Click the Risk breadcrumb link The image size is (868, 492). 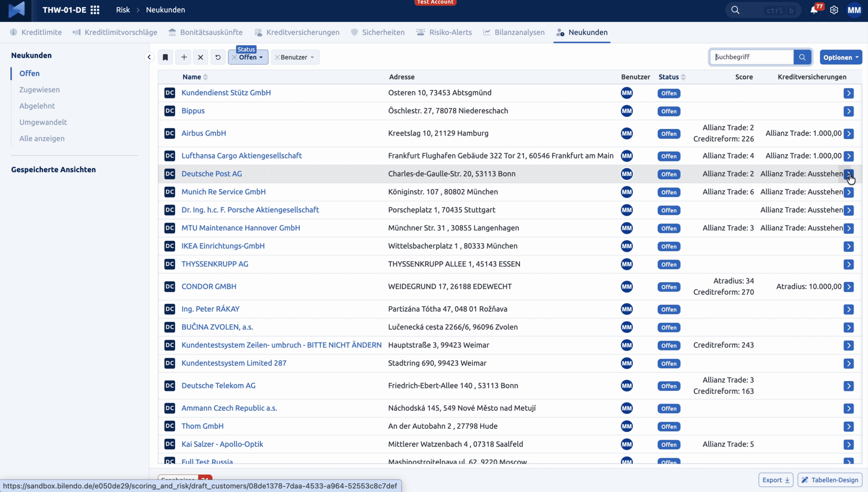(123, 10)
